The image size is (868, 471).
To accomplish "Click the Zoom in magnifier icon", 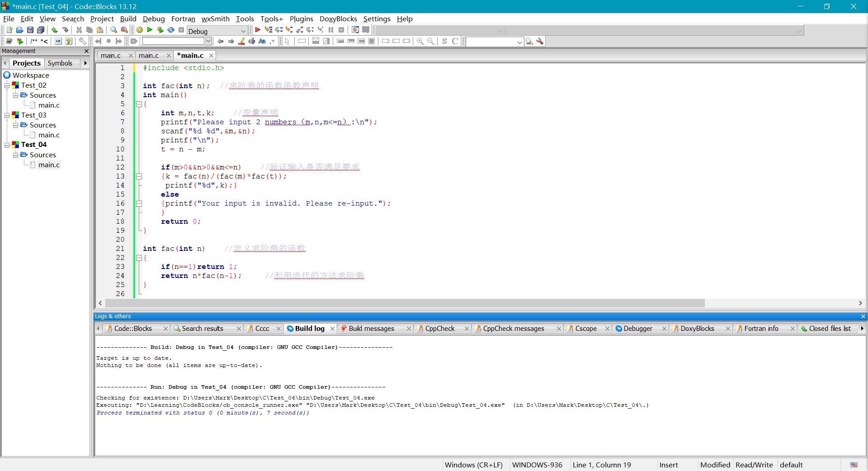I will tap(420, 41).
